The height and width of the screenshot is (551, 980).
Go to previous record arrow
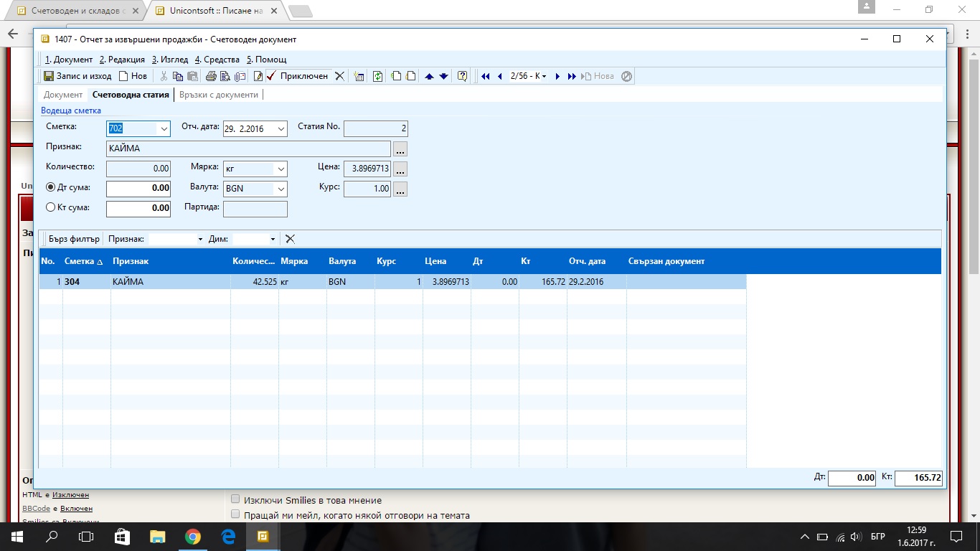click(x=500, y=76)
